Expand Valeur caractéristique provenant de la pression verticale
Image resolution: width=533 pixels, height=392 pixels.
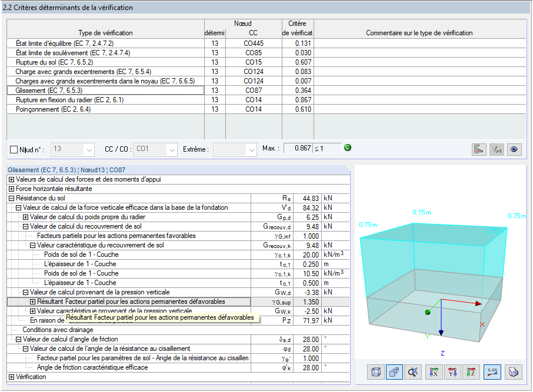pos(32,311)
